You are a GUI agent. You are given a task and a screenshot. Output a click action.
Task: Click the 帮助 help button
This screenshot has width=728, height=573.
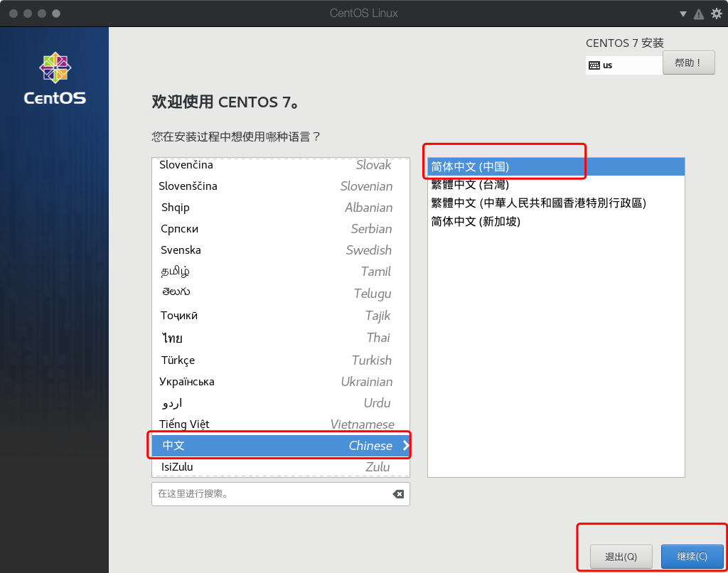(687, 62)
